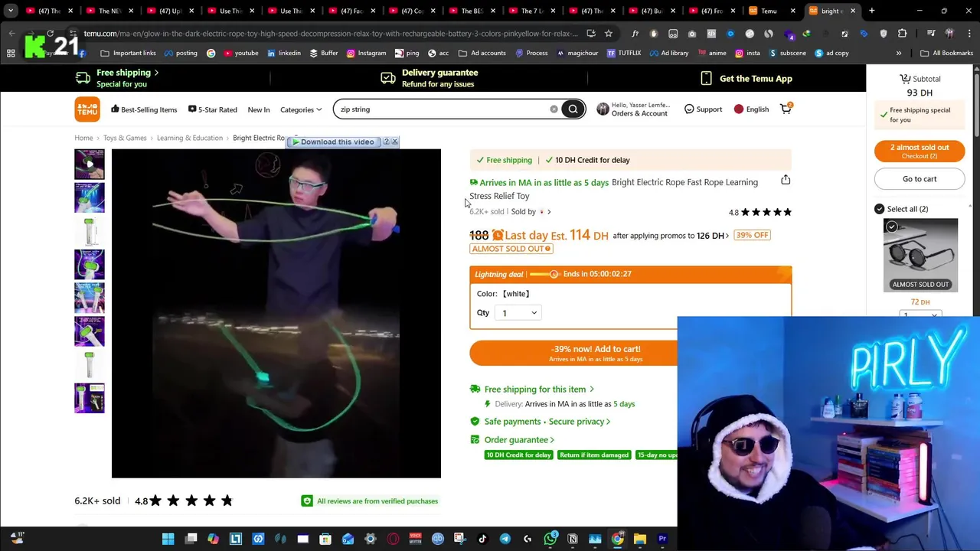Open Telegram from the taskbar
This screenshot has height=551, width=980.
click(505, 540)
